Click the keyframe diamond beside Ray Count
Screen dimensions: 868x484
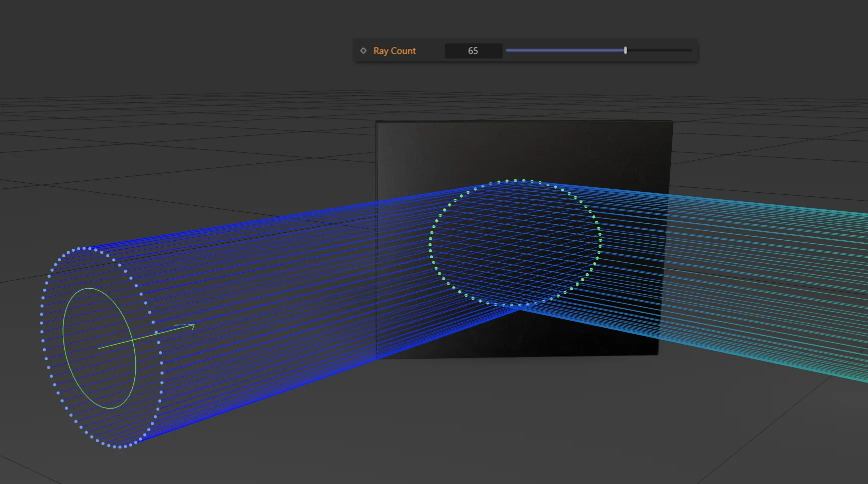click(364, 50)
